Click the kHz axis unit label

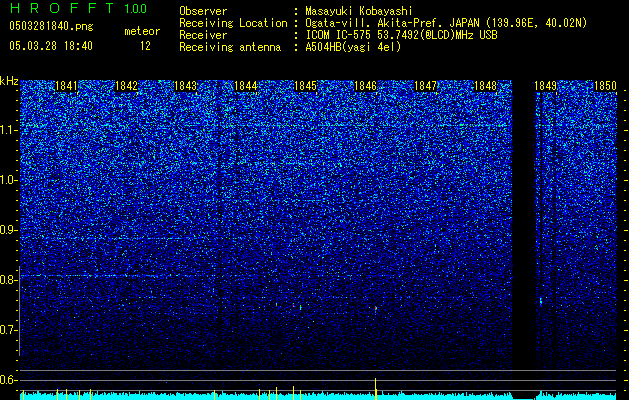(x=9, y=81)
